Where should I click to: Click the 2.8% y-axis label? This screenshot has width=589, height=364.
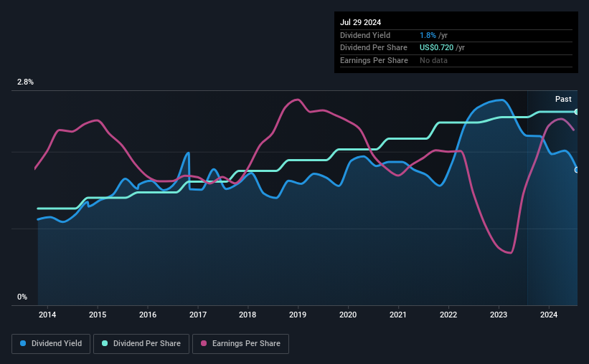25,82
